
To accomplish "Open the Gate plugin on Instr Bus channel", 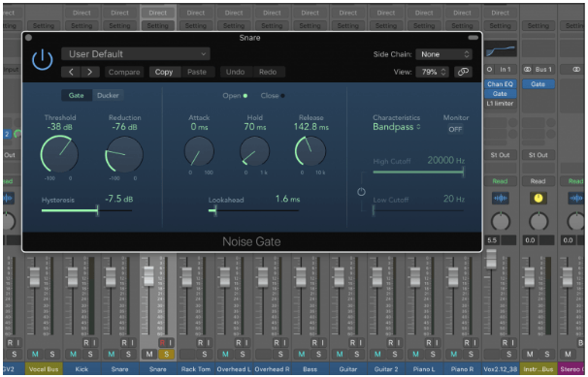I will click(x=539, y=84).
